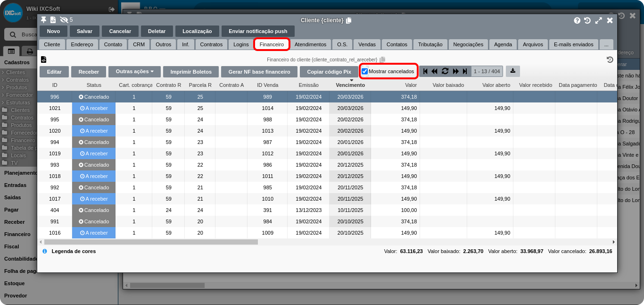Screen dimensions: 644x305
Task: Click the financeiro grid horizontal scrollbar thumb
Action: point(151,242)
